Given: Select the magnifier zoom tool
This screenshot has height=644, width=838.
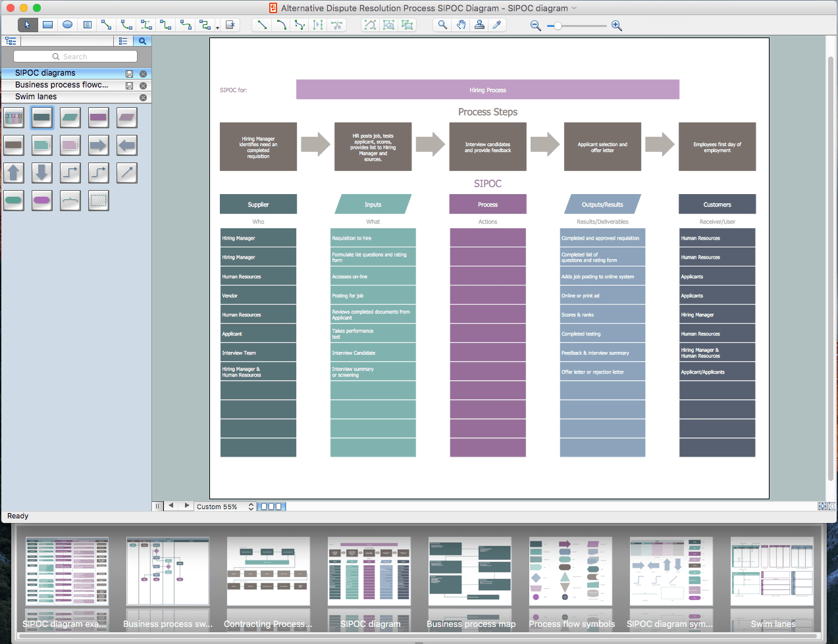Looking at the screenshot, I should pyautogui.click(x=442, y=25).
